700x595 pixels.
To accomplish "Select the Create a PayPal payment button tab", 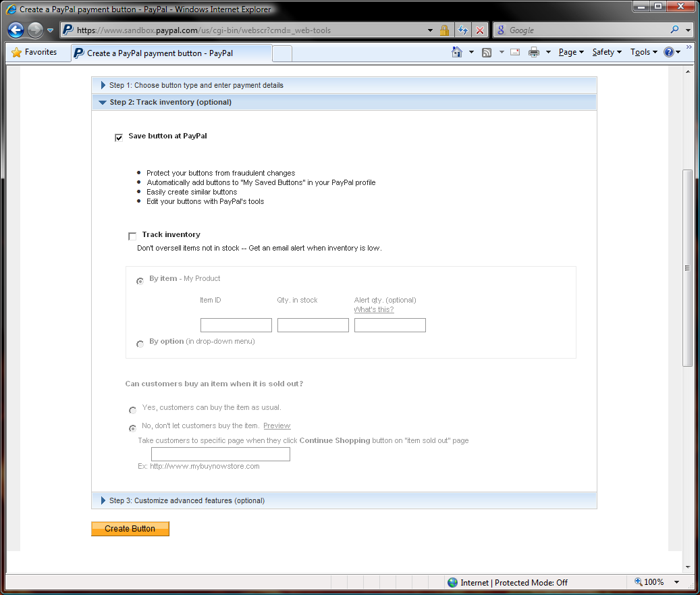I will point(171,53).
